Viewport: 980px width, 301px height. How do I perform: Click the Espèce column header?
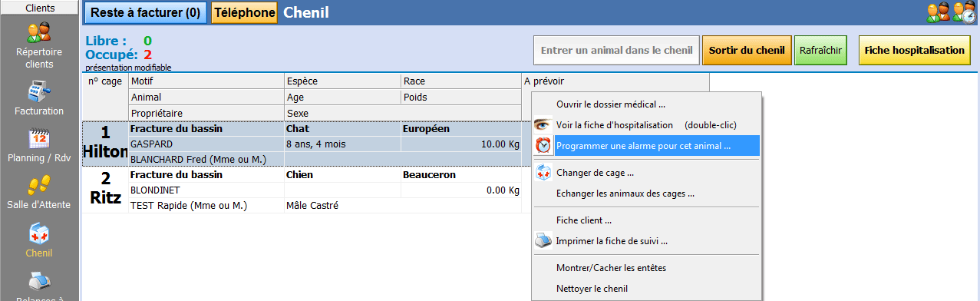[342, 81]
